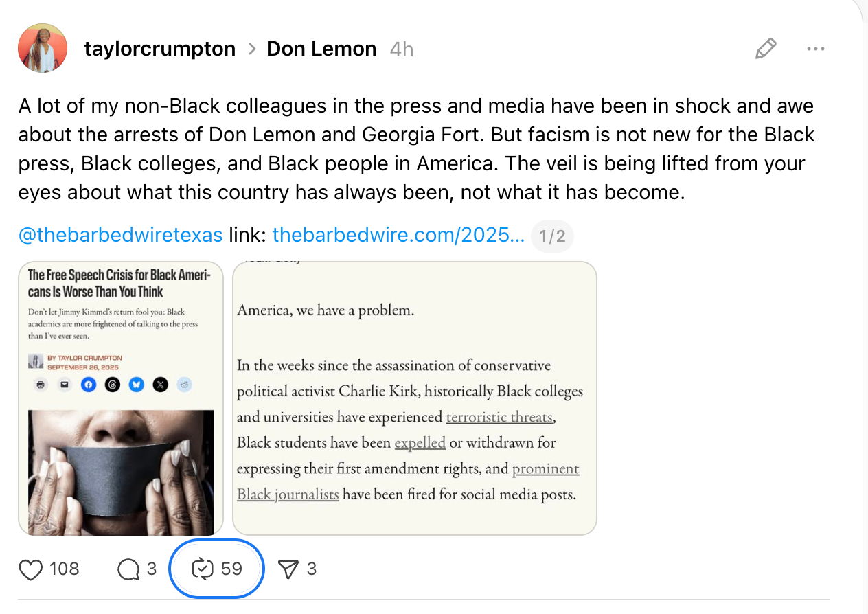
Task: Click the pencil edit icon
Action: 765,49
